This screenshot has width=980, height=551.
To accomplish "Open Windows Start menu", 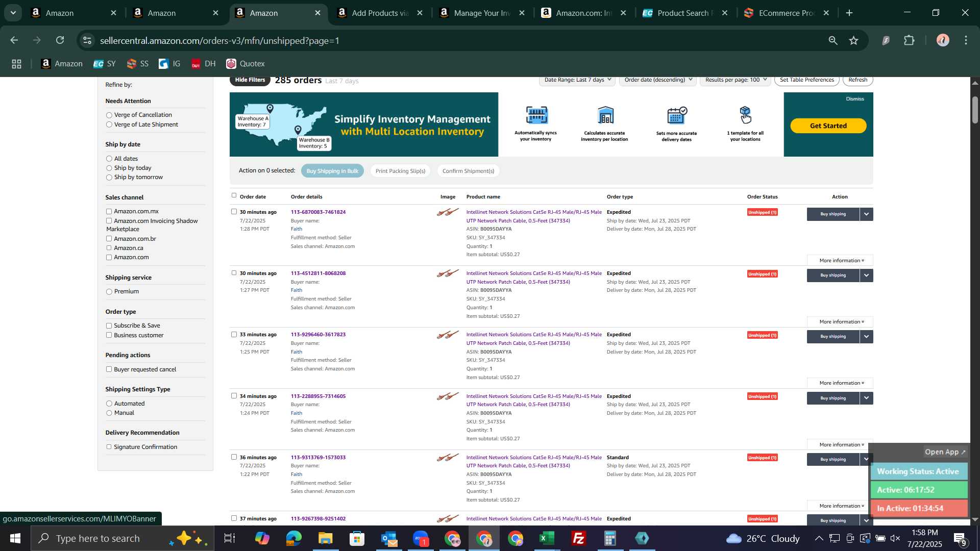I will (15, 538).
